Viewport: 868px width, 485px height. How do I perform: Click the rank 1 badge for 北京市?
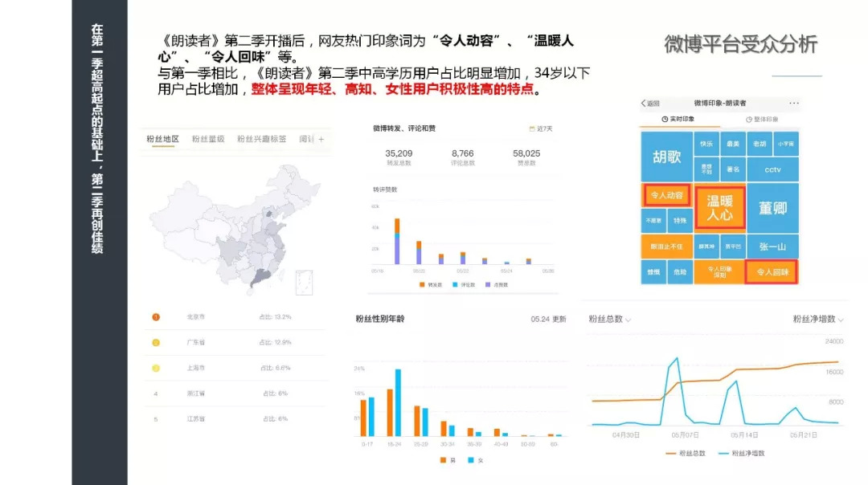click(156, 317)
